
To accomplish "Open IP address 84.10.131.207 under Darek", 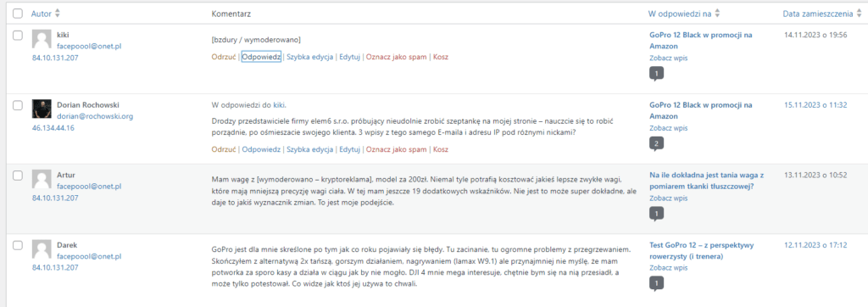I will click(55, 267).
